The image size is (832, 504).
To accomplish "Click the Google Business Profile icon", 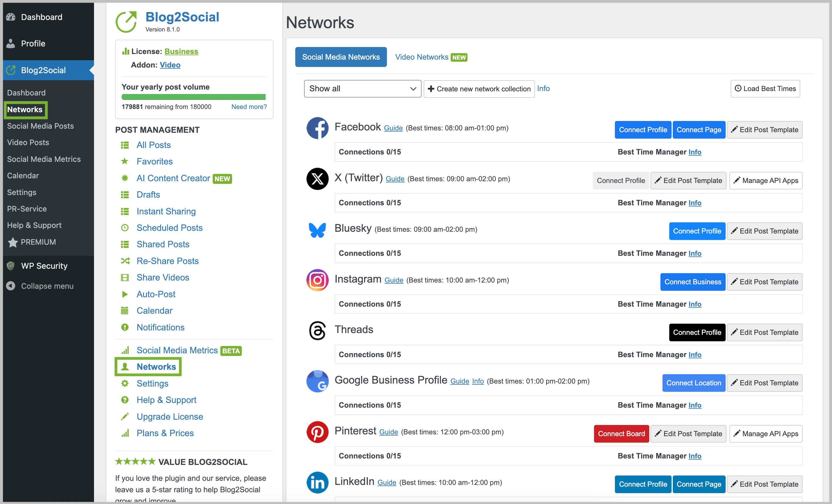I will [317, 382].
